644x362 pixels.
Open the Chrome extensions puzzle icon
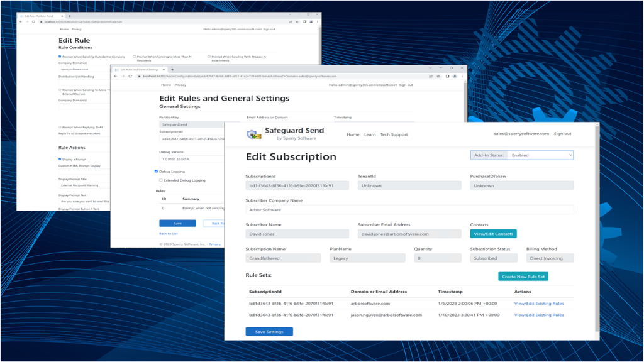447,75
